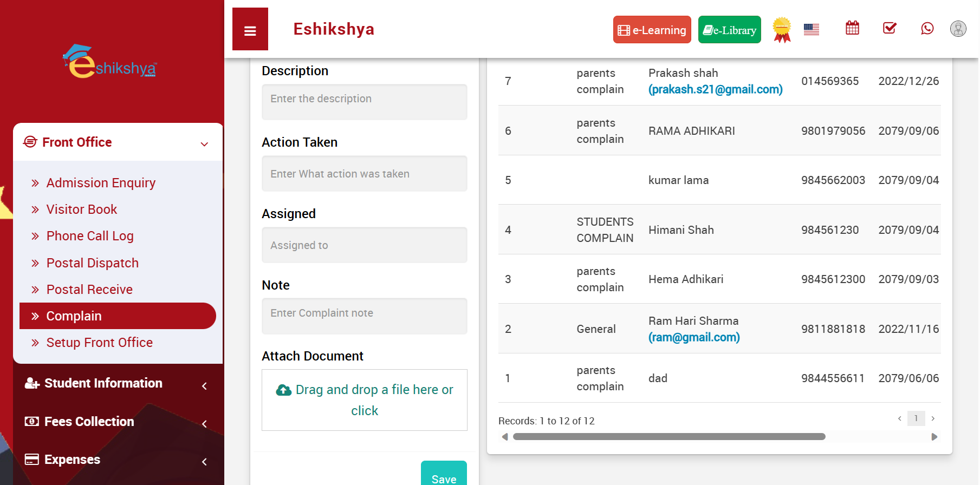Click the Action Taken input field
This screenshot has height=485, width=980.
(x=364, y=174)
